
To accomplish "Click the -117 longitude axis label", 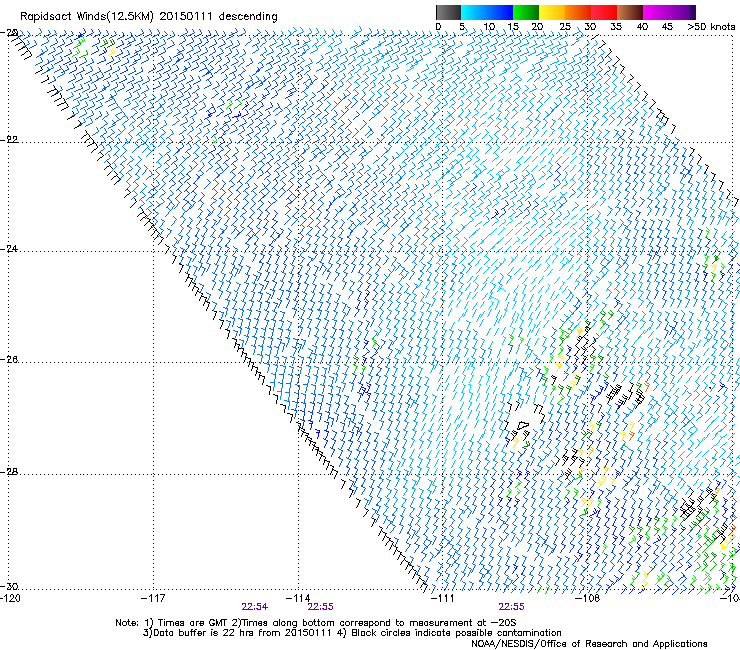I will click(x=153, y=598).
